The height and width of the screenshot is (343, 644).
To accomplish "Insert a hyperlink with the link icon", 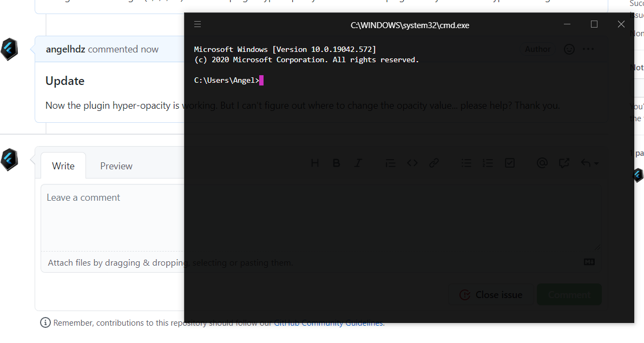I will tap(433, 162).
